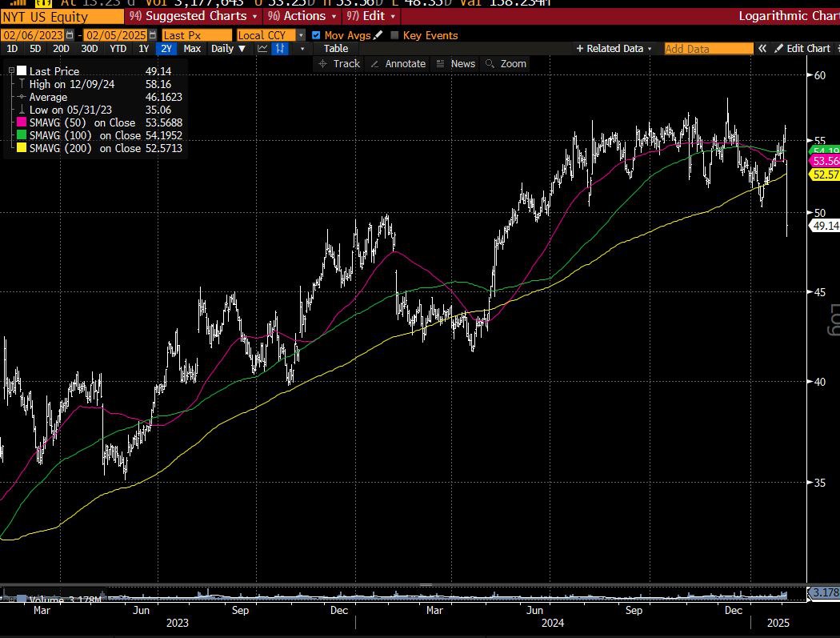The width and height of the screenshot is (840, 638).
Task: Switch to line chart style icon
Action: tap(262, 49)
